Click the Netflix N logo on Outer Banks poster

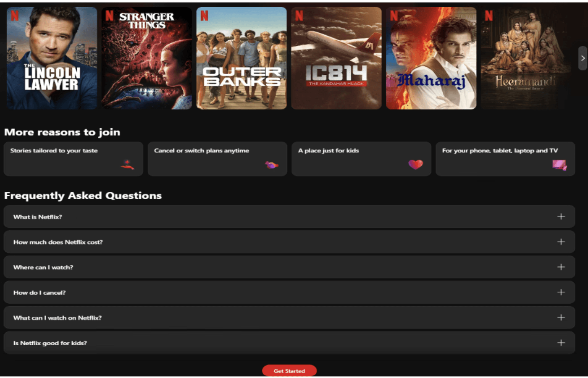pyautogui.click(x=205, y=16)
